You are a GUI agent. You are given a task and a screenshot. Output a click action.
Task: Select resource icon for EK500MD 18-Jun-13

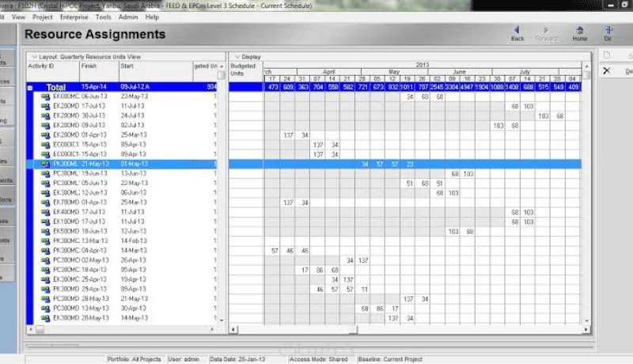pos(46,232)
